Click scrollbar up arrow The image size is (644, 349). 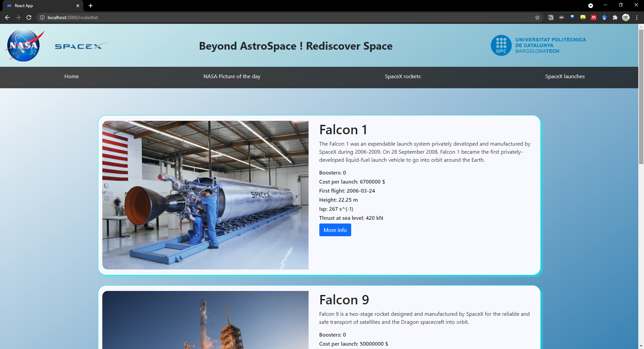click(641, 27)
